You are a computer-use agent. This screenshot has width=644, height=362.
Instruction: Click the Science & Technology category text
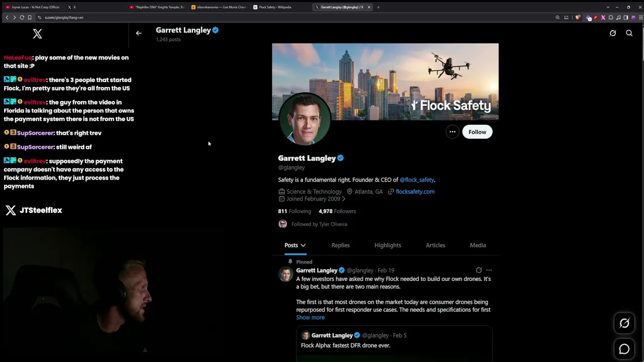click(x=314, y=192)
